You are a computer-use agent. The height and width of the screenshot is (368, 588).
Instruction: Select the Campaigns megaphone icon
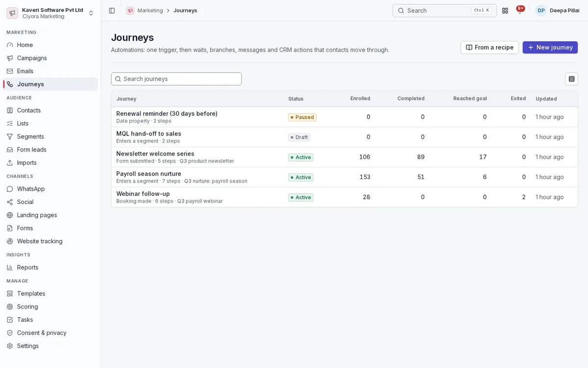[10, 58]
